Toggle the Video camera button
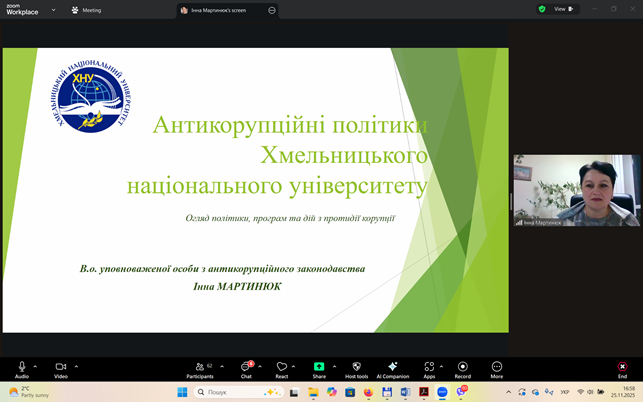The width and height of the screenshot is (644, 403). (60, 367)
